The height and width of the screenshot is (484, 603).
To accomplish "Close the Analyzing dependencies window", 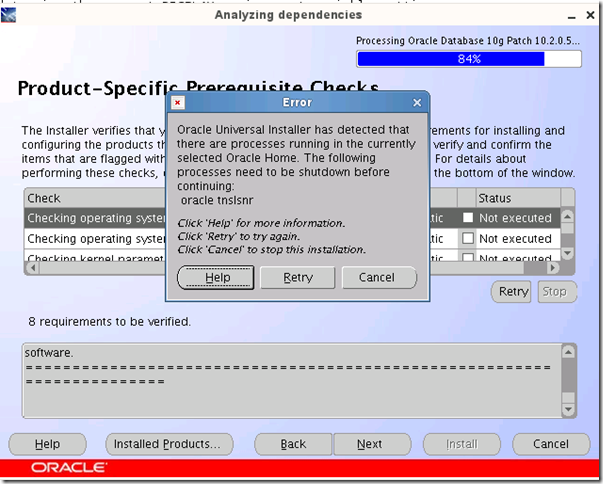I will click(590, 15).
